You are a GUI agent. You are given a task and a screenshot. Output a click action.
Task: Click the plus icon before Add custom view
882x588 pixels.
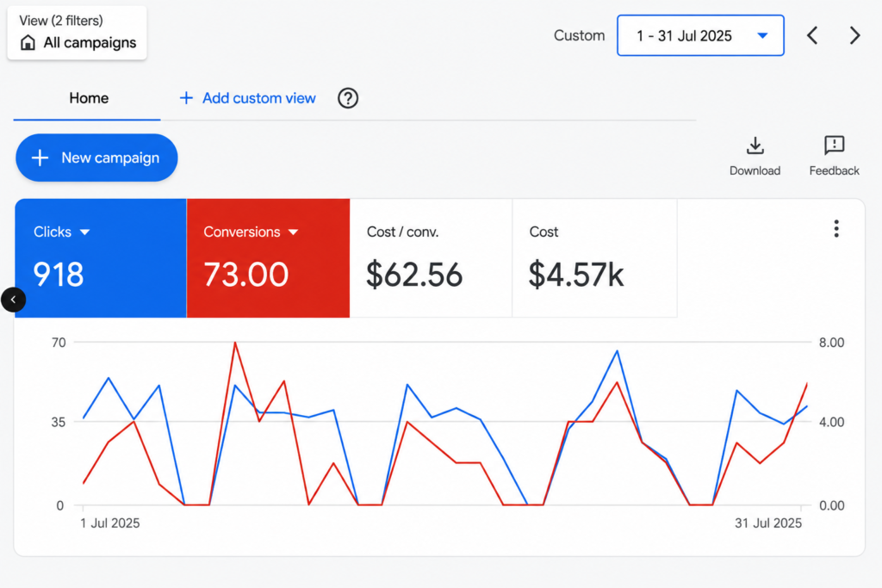pos(186,98)
